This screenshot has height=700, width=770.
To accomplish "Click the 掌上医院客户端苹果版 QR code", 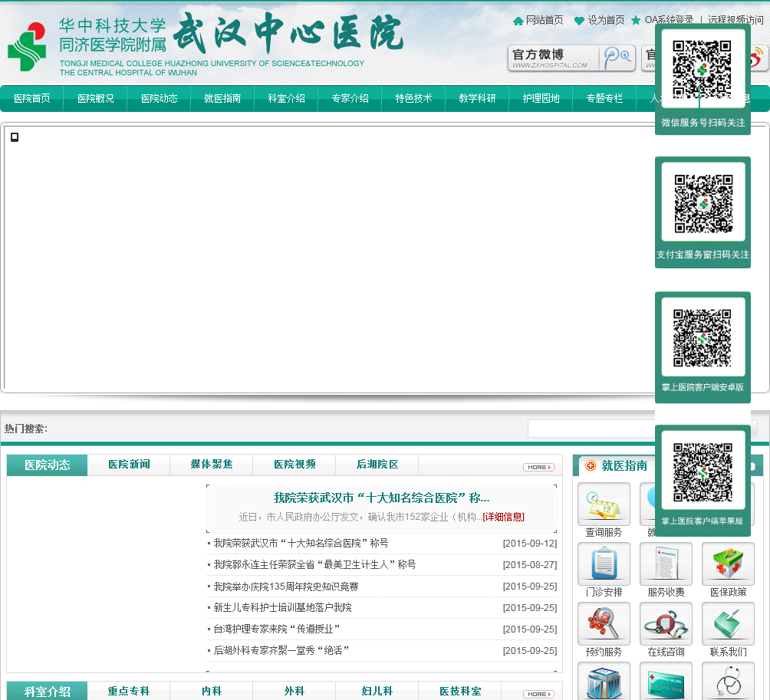I will click(x=703, y=472).
